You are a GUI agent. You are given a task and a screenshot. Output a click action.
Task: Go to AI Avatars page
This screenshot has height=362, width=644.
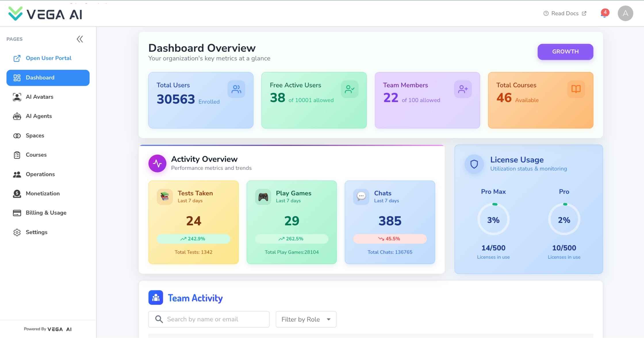pos(39,97)
